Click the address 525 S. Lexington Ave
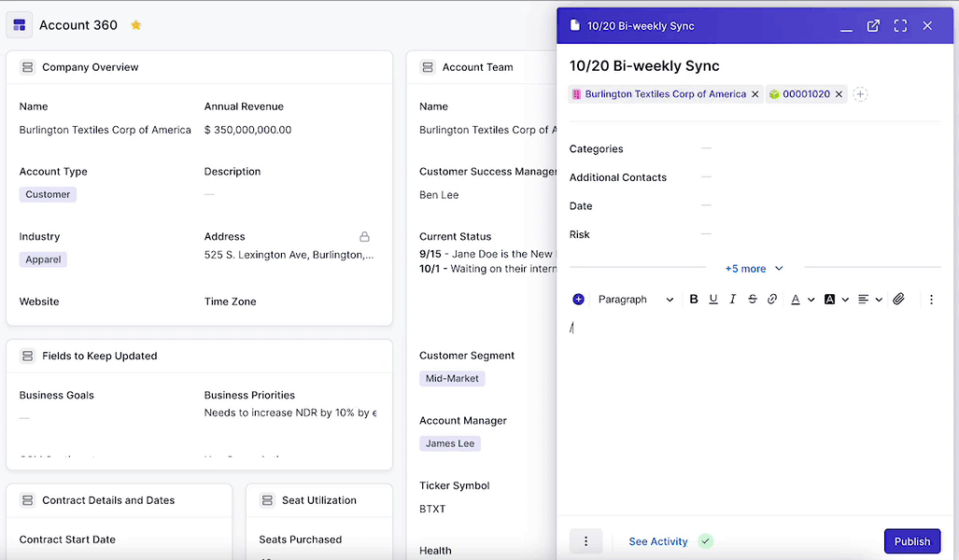Viewport: 959px width, 560px height. pyautogui.click(x=289, y=255)
